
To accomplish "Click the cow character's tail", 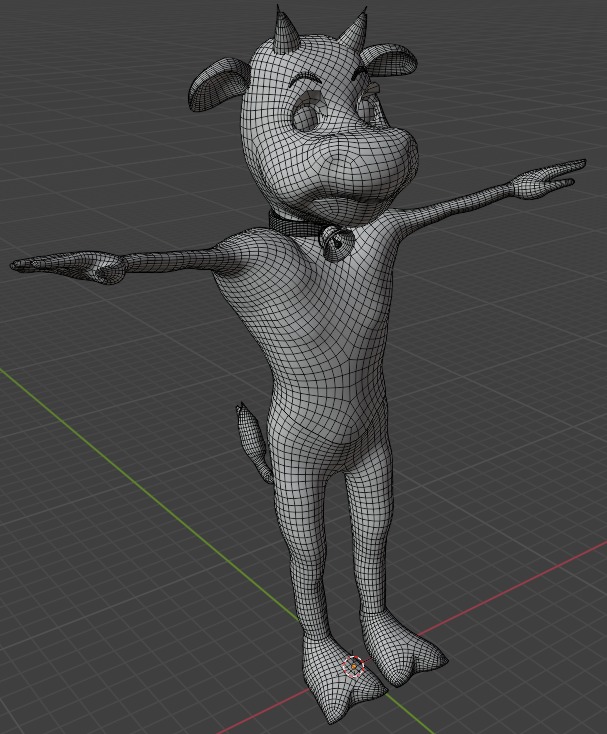I will point(254,442).
